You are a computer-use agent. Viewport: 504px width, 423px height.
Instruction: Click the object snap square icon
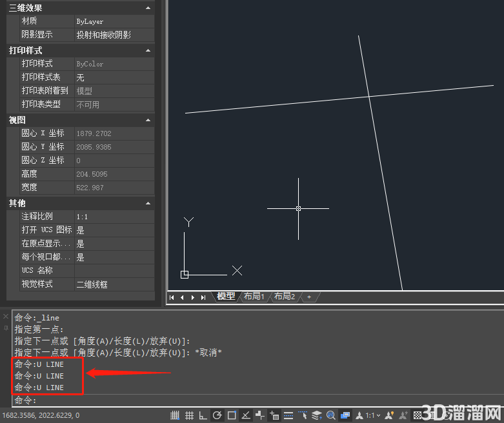[232, 415]
